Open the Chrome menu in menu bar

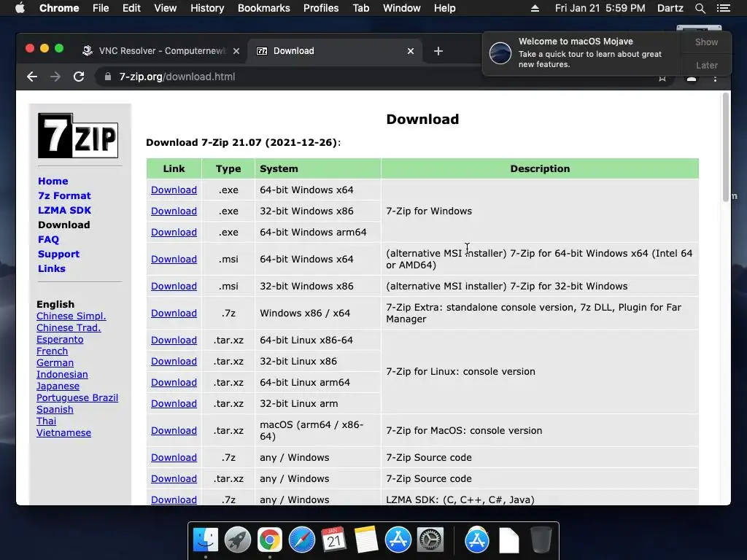click(59, 8)
